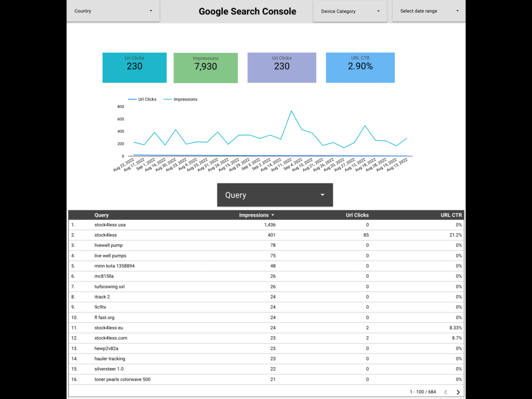Sort the table by Url Clicks column
532x399 pixels.
click(x=357, y=215)
